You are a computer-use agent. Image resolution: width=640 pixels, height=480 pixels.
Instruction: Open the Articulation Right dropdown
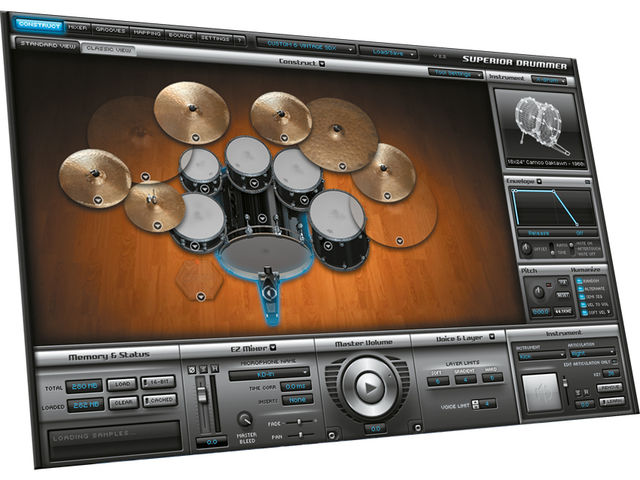592,353
